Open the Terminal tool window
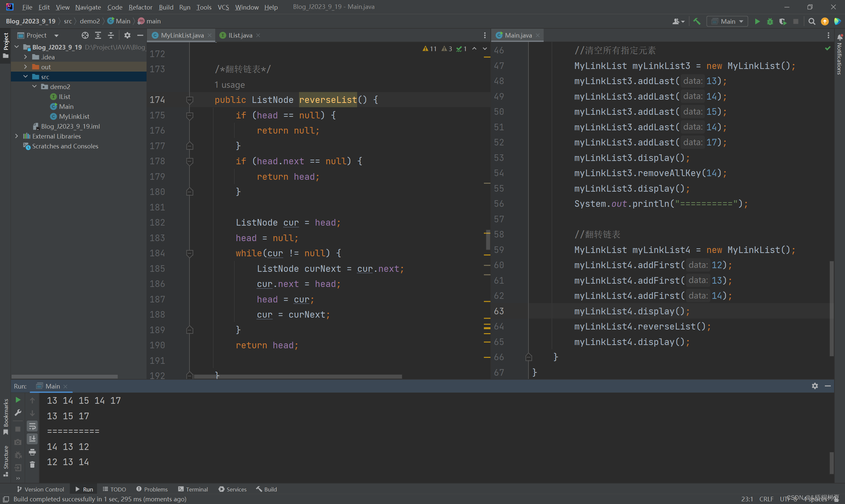845x504 pixels. (193, 489)
